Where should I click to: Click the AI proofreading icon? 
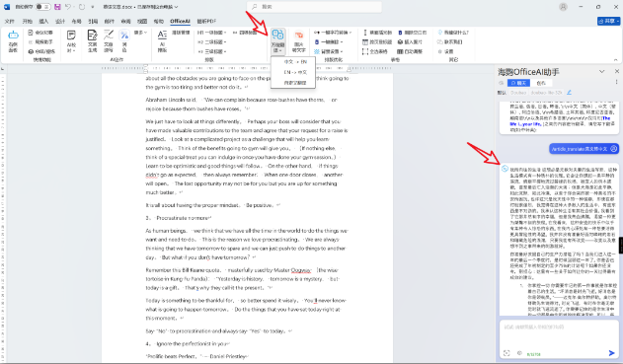click(71, 40)
